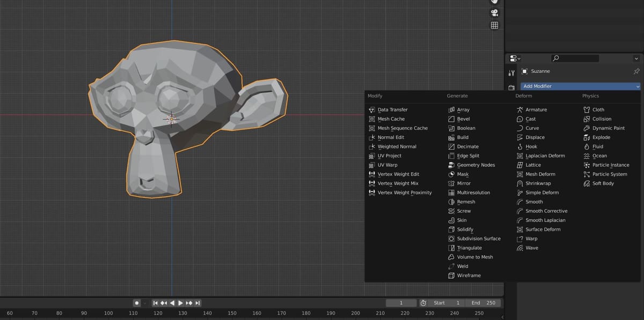Toggle the auto keying record button
This screenshot has height=320, width=644.
(x=137, y=303)
